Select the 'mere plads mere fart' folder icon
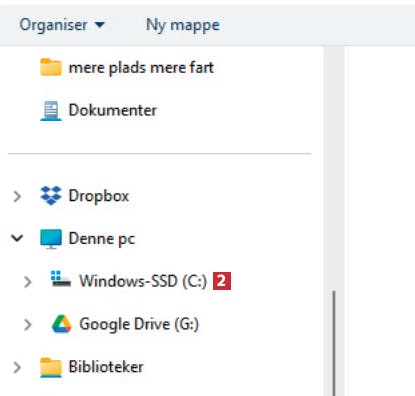 pyautogui.click(x=51, y=67)
